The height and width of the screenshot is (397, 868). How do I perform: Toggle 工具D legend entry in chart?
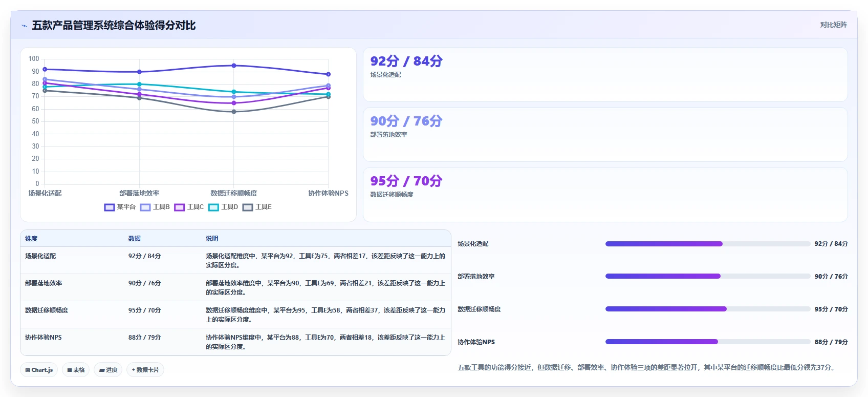223,207
